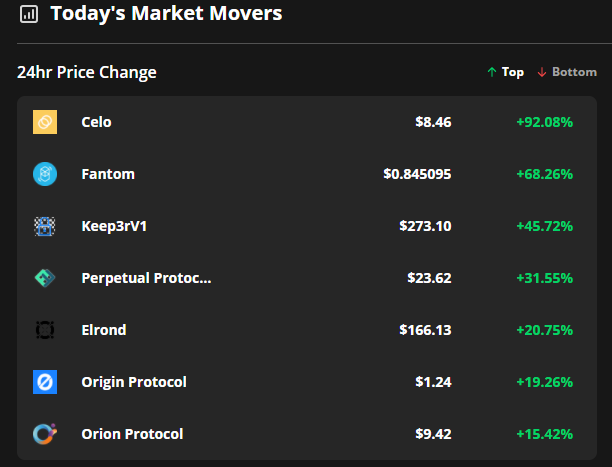This screenshot has height=467, width=612.
Task: Open the Fantom coin name link
Action: coord(108,174)
